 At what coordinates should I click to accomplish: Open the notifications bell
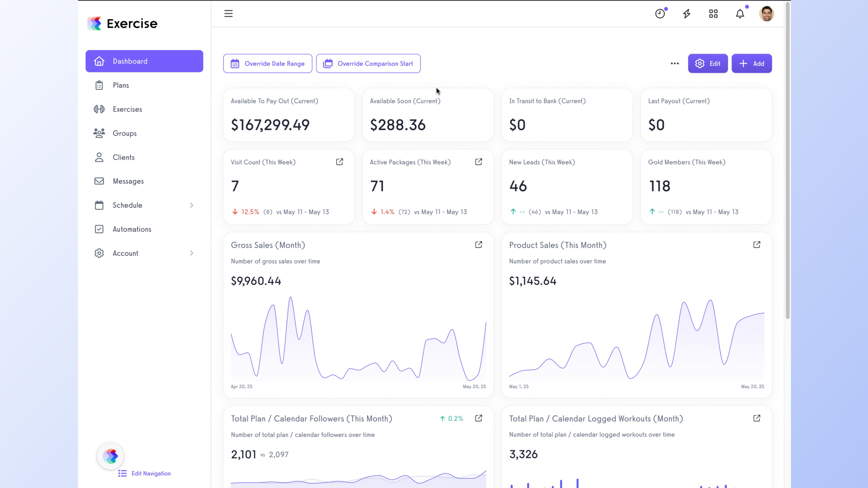pyautogui.click(x=740, y=14)
